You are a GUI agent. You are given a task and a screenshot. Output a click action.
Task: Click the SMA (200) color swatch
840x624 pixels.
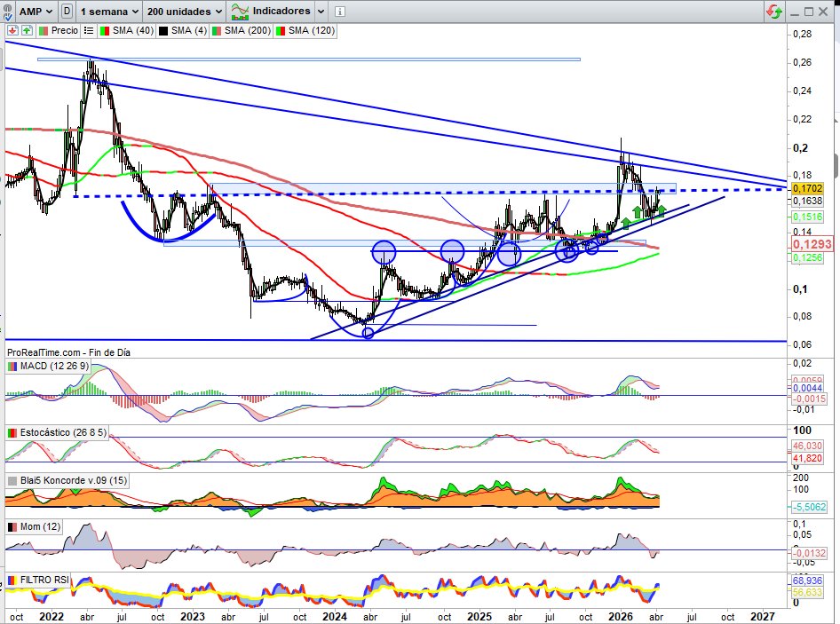pyautogui.click(x=217, y=31)
